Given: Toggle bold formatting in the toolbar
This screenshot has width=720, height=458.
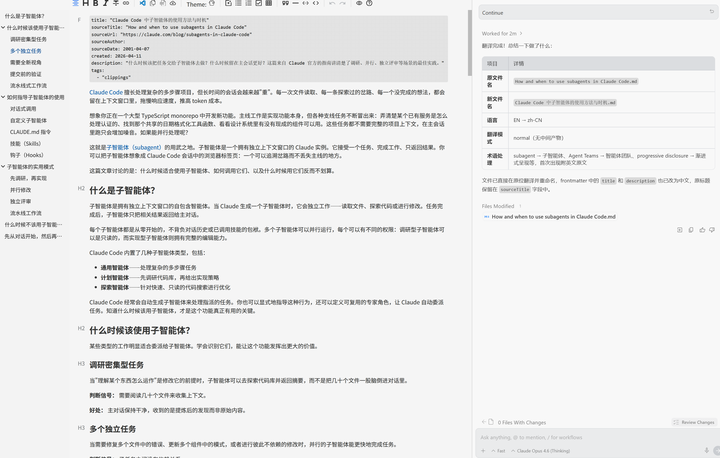Looking at the screenshot, I should coord(96,3).
